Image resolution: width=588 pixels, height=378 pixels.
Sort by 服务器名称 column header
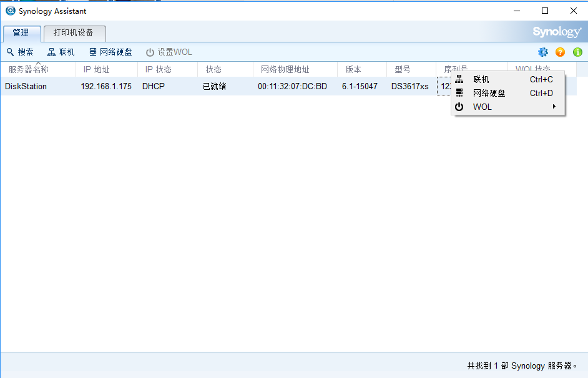38,69
